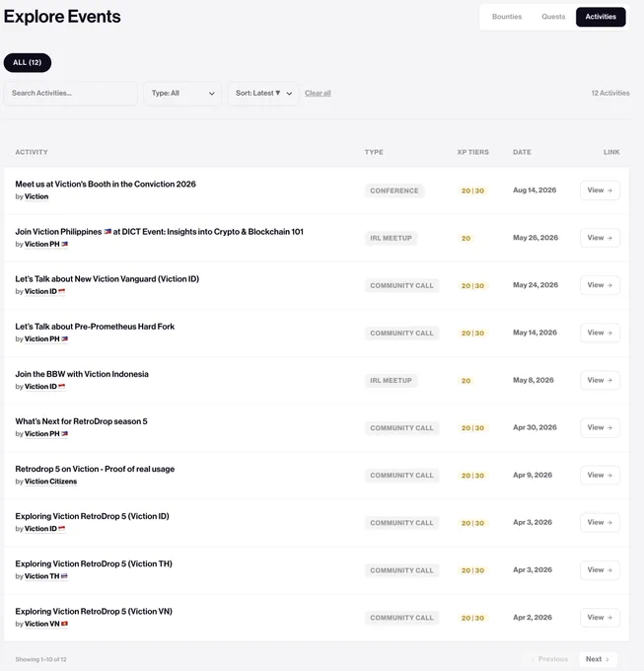
Task: Click the LINK column header
Action: (611, 152)
